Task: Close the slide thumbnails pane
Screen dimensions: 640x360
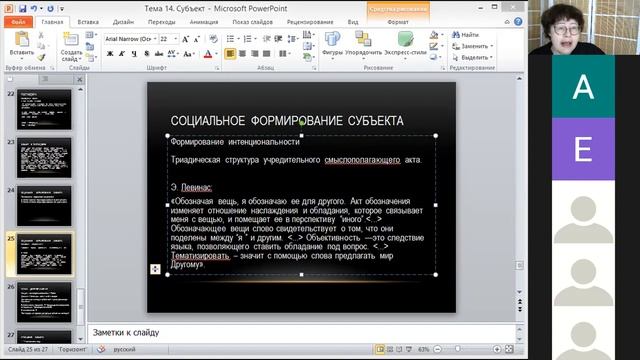Action: [x=80, y=80]
